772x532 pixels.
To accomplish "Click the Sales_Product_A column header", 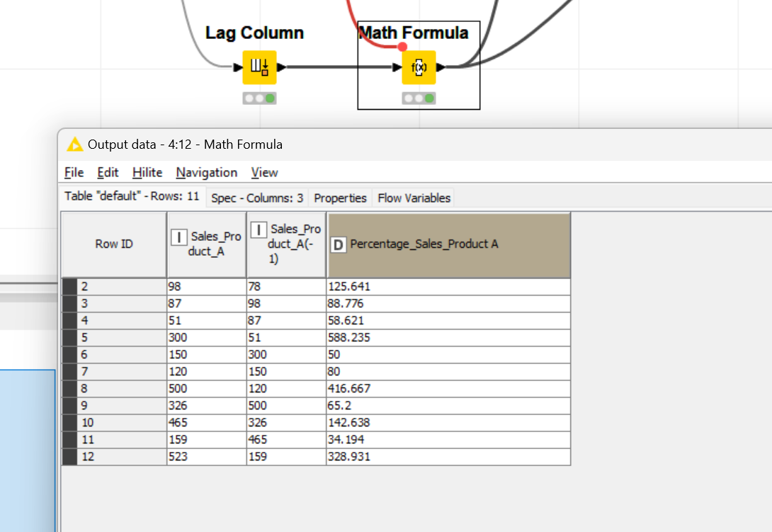I will coord(207,245).
